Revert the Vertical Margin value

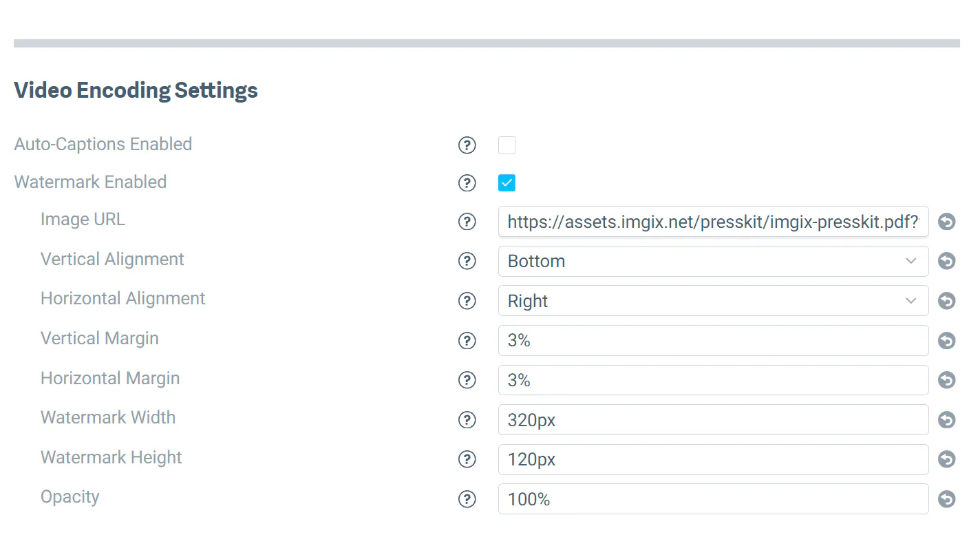click(947, 341)
